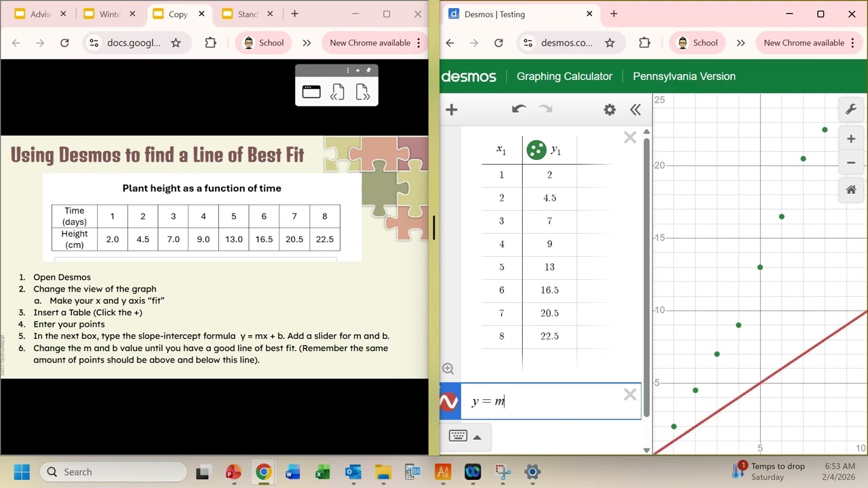
Task: Select table cell with value 16.5
Action: pos(549,290)
